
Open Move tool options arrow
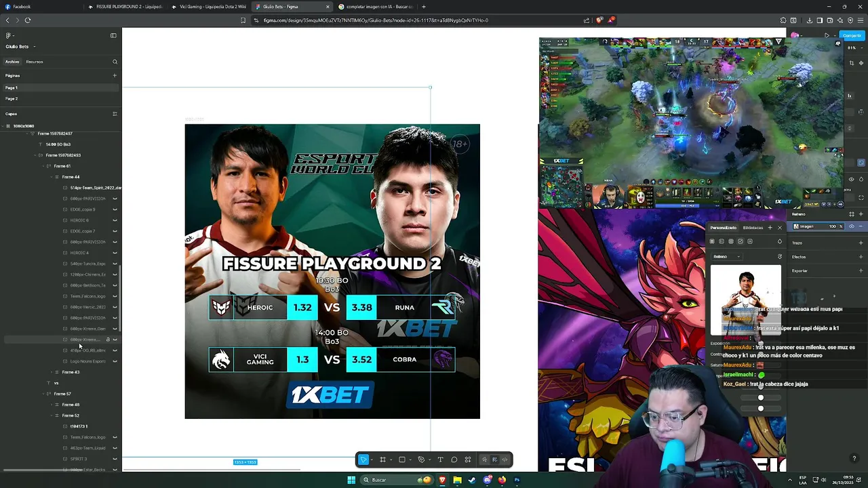tap(372, 460)
